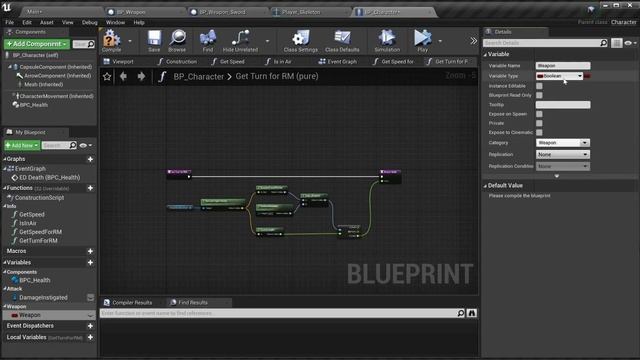Open the Variable Type Boolean dropdown
This screenshot has width=640, height=360.
point(559,76)
